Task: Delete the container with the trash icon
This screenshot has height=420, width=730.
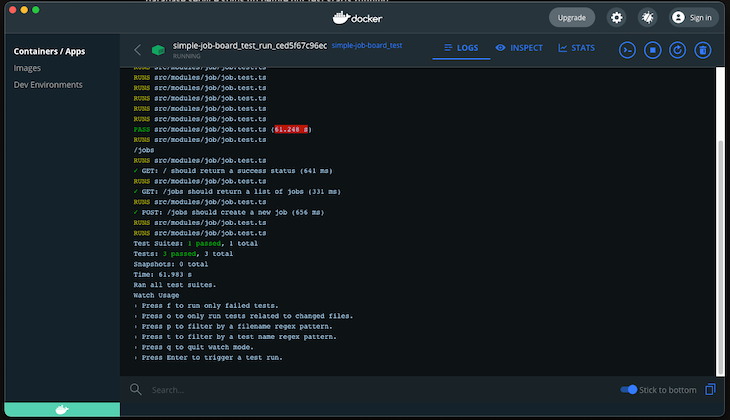Action: 703,49
